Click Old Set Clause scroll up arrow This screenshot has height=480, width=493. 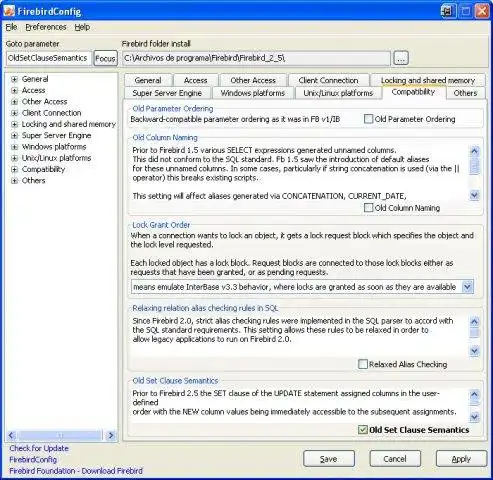474,394
